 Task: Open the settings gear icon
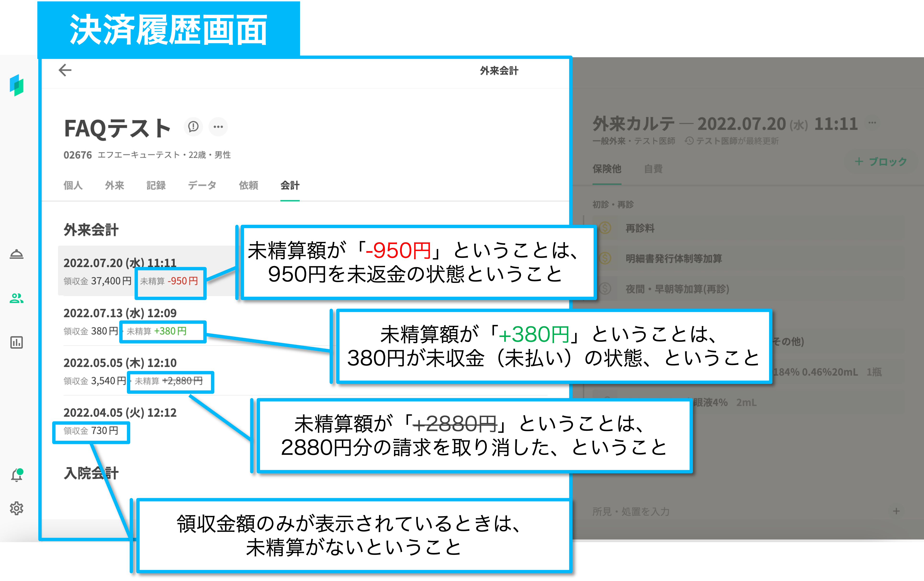click(17, 508)
